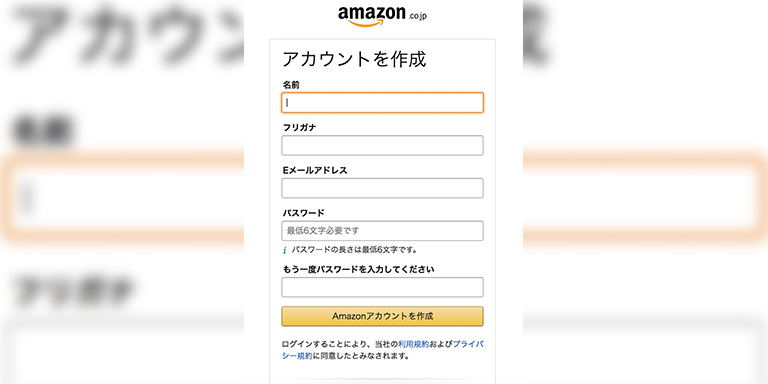
Task: Click the パスワード field with 最低6文字必要です placeholder
Action: click(382, 231)
